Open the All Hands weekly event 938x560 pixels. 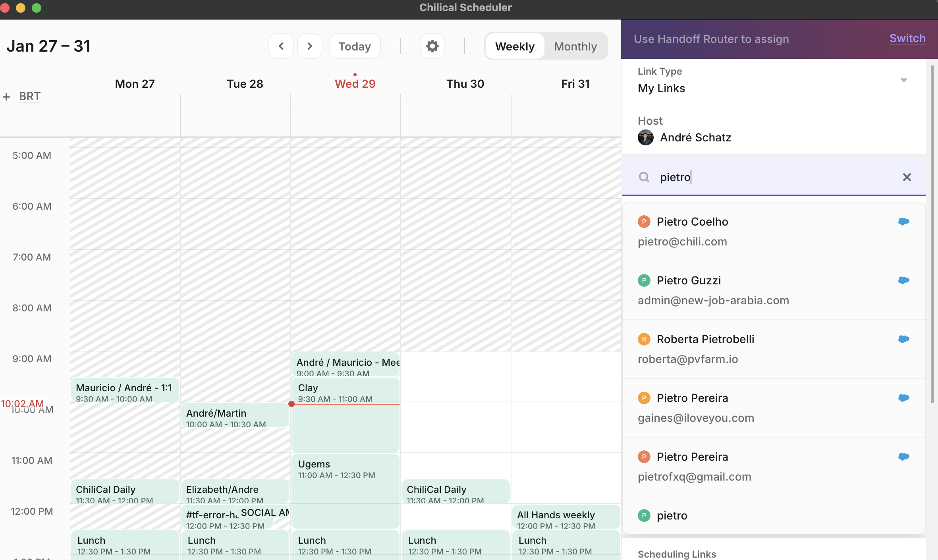(x=566, y=517)
